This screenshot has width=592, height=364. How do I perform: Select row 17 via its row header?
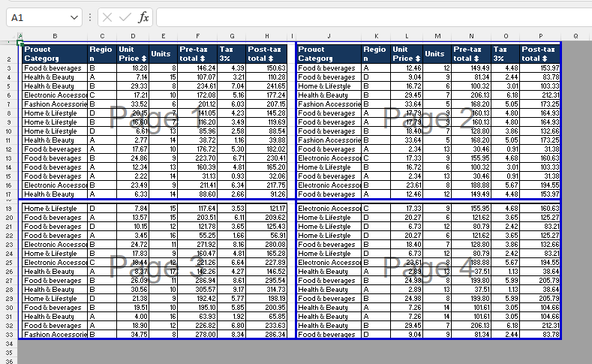click(x=9, y=194)
